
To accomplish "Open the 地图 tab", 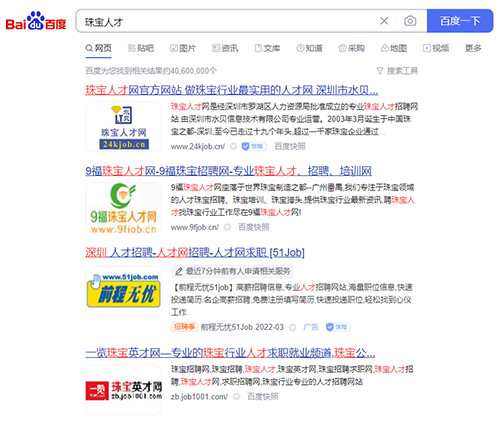I will (394, 48).
